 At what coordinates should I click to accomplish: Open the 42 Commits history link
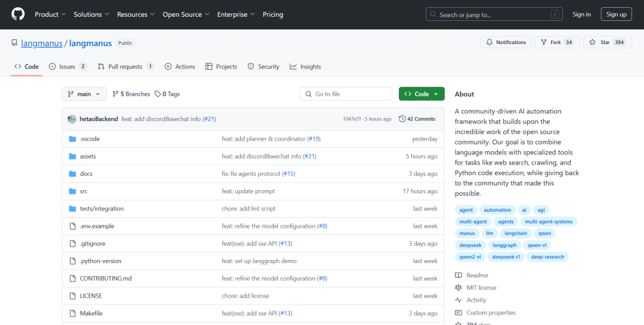click(x=417, y=119)
